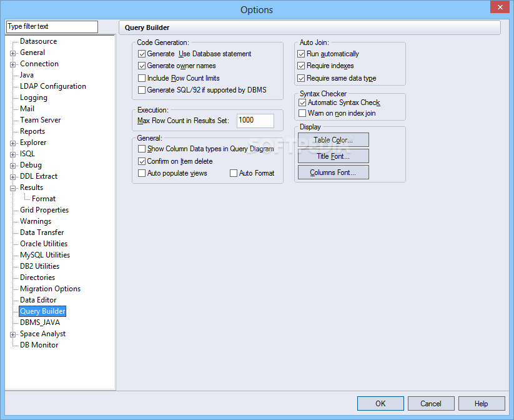Select Format under Results
This screenshot has height=420, width=514.
[44, 199]
